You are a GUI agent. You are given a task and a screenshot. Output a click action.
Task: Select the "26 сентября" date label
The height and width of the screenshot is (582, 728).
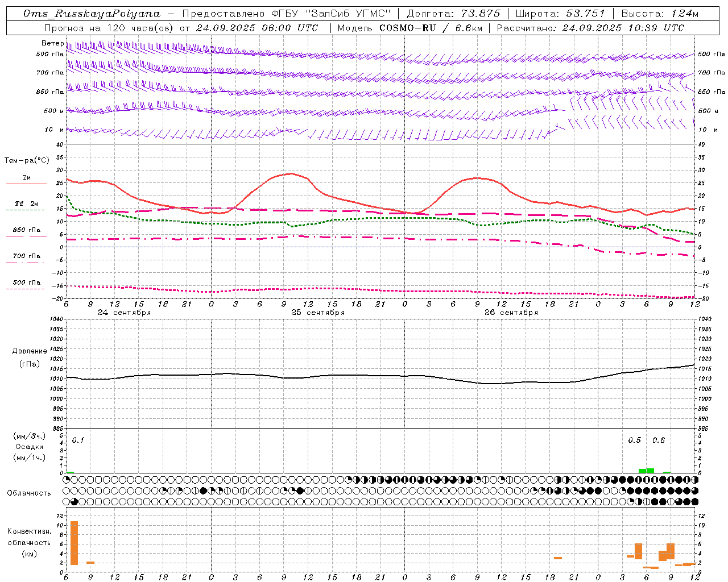(511, 313)
